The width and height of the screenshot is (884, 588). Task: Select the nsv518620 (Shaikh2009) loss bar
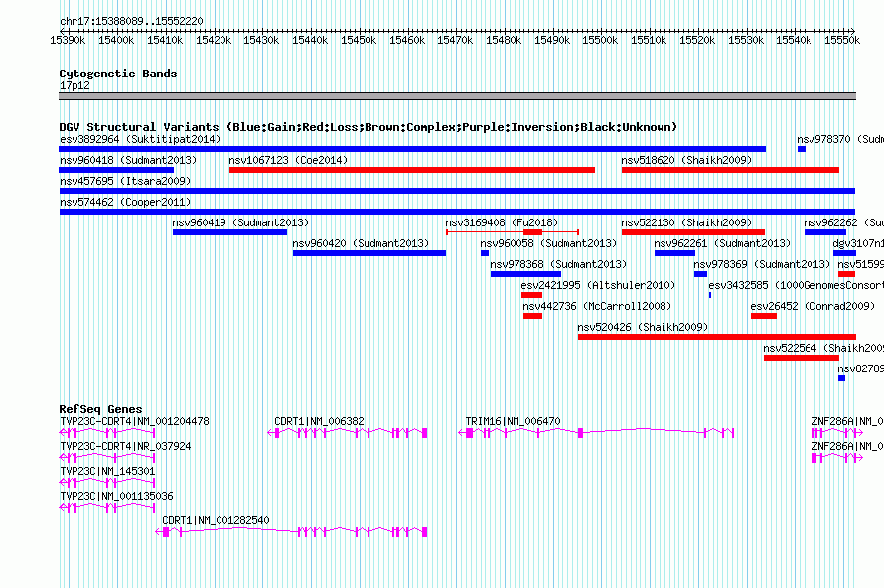pos(730,170)
